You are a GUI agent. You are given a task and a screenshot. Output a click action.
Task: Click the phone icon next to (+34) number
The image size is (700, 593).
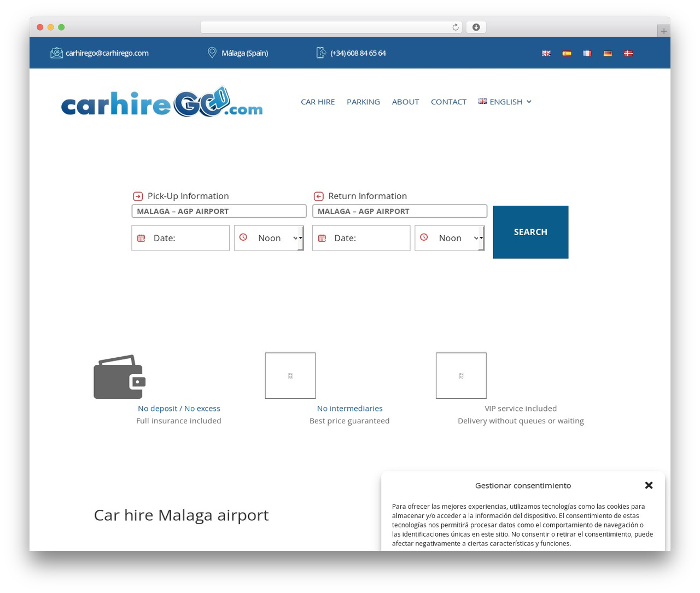coord(321,53)
